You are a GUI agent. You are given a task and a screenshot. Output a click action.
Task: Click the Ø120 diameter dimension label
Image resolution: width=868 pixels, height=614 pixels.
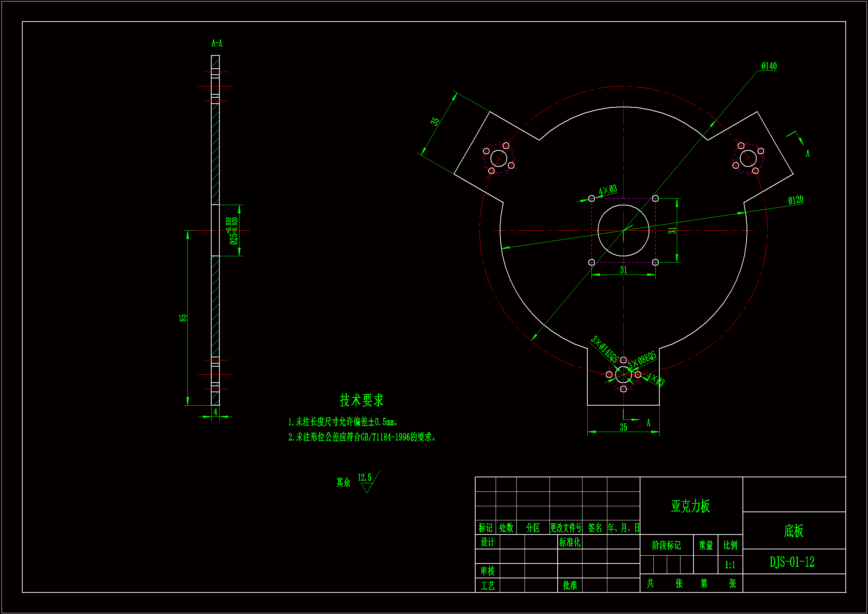(x=795, y=200)
